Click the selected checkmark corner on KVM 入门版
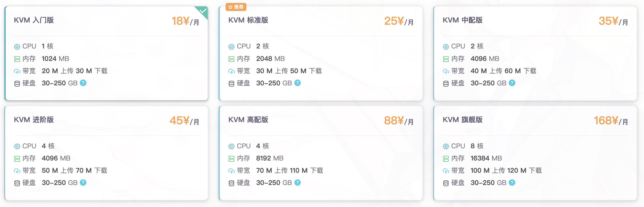The image size is (644, 207). [x=202, y=12]
